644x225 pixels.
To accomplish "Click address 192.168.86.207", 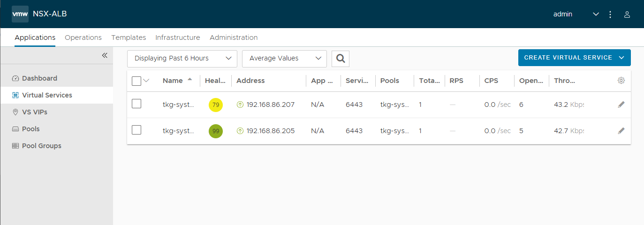I will pos(271,105).
